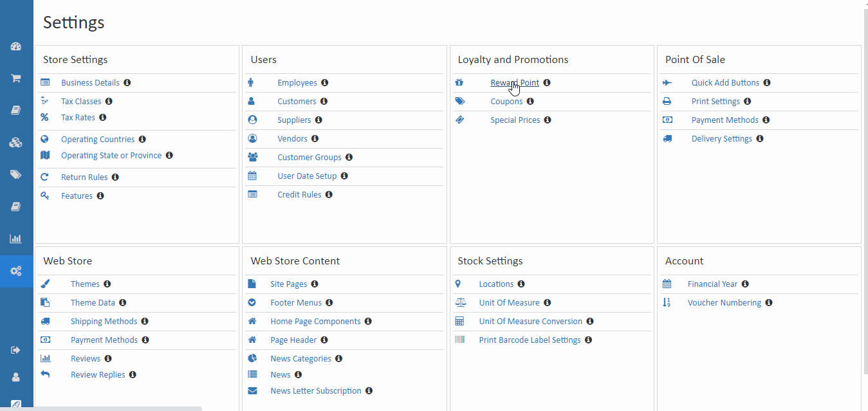Click the info icon beside Tax Classes

109,102
